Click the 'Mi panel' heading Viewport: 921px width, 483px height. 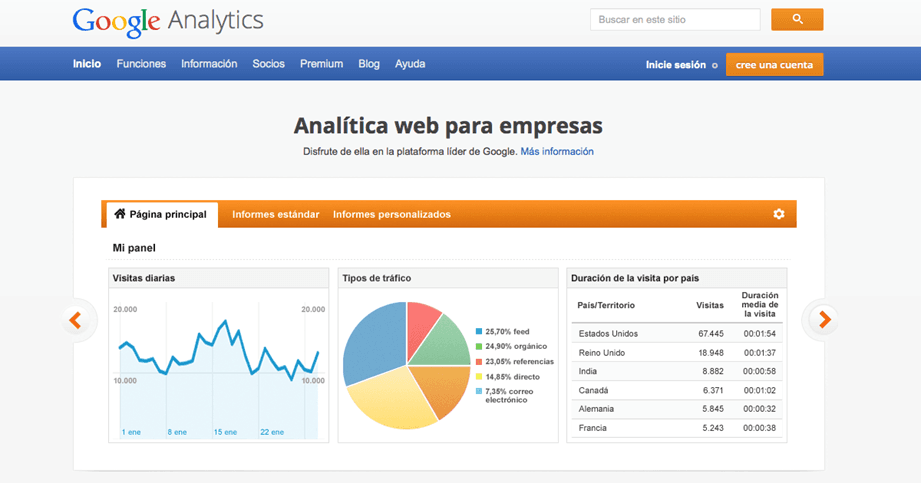pos(134,248)
